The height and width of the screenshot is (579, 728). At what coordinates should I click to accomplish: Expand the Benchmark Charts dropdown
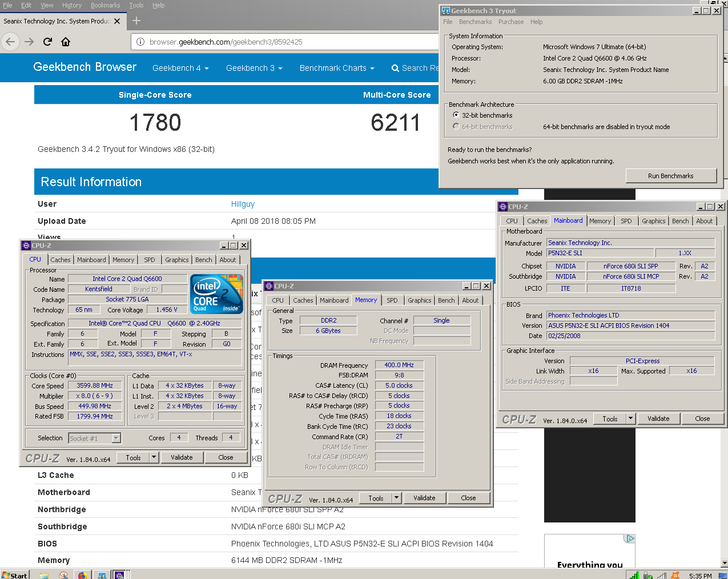pos(337,68)
